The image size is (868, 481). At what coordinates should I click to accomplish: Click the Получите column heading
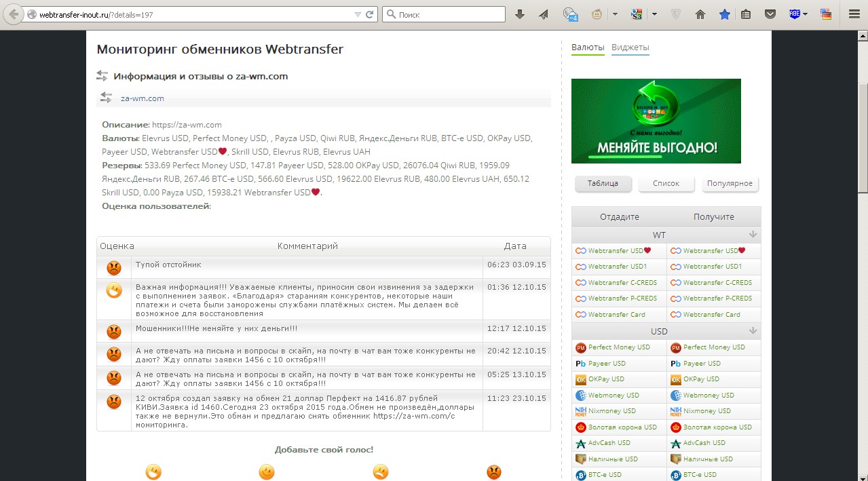714,217
